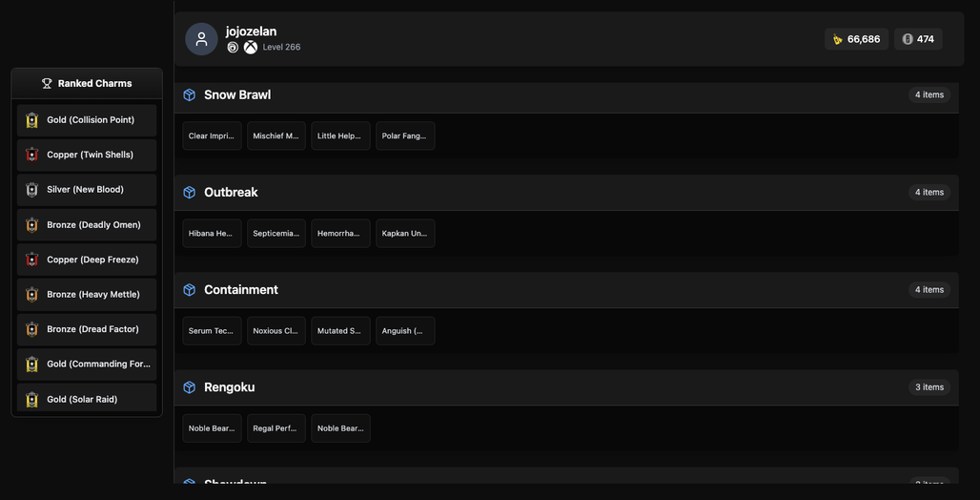Click the renown currency icon beside 66,686

[x=838, y=39]
